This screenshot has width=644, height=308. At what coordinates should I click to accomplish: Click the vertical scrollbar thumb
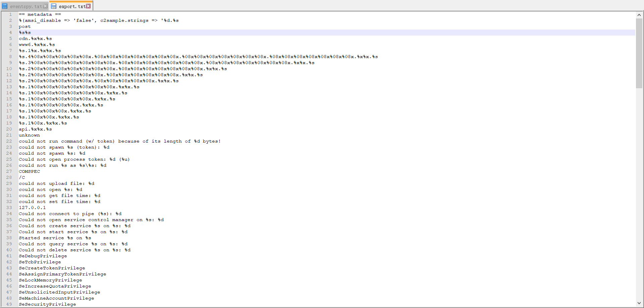[x=639, y=53]
